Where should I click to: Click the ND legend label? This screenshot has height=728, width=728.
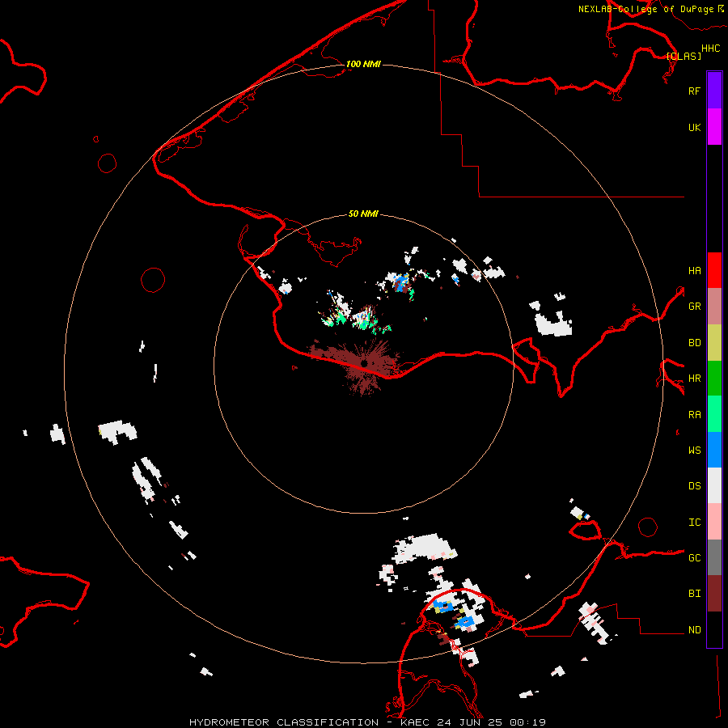point(694,629)
